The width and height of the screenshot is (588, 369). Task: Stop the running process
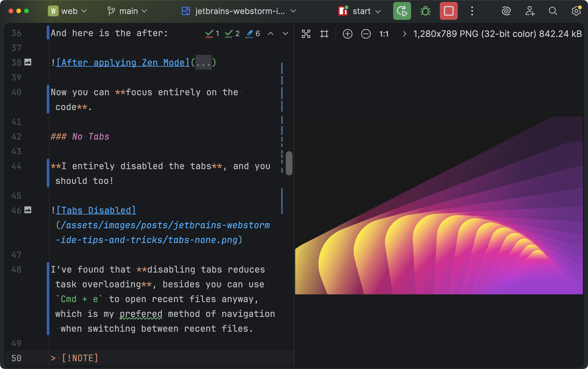click(448, 11)
